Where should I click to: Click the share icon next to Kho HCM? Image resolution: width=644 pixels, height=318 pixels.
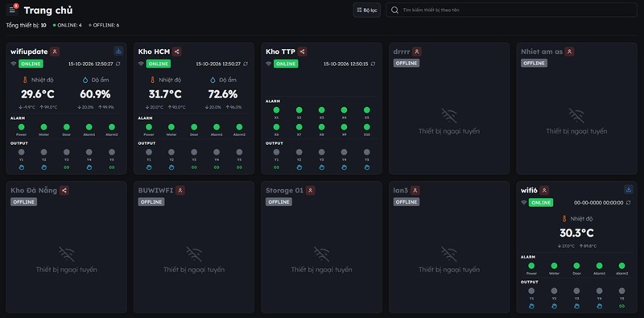click(177, 52)
